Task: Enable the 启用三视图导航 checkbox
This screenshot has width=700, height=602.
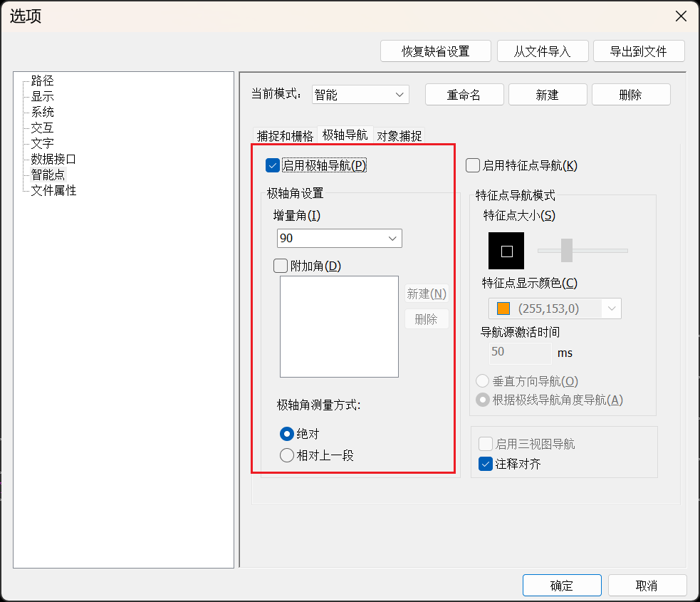Action: coord(486,444)
